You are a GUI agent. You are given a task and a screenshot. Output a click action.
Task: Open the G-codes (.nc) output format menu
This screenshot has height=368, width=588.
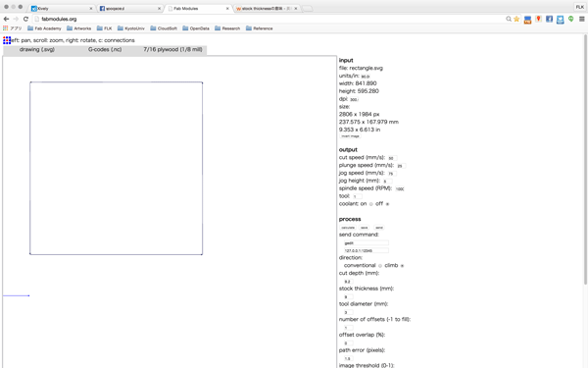click(x=105, y=50)
